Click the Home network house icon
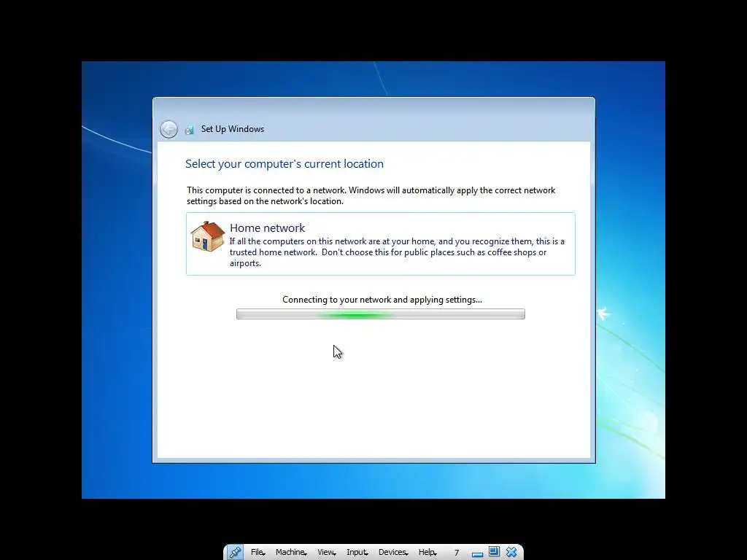The height and width of the screenshot is (560, 747). pyautogui.click(x=208, y=236)
